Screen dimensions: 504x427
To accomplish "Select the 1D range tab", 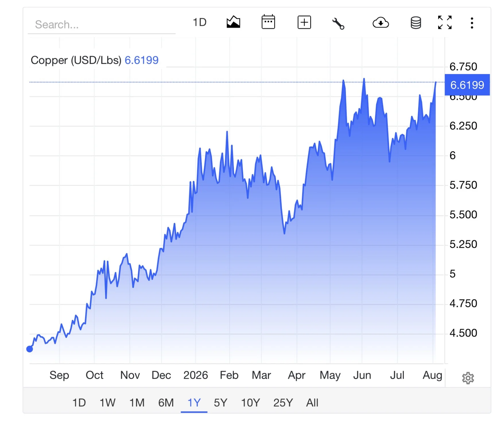I will coord(79,403).
